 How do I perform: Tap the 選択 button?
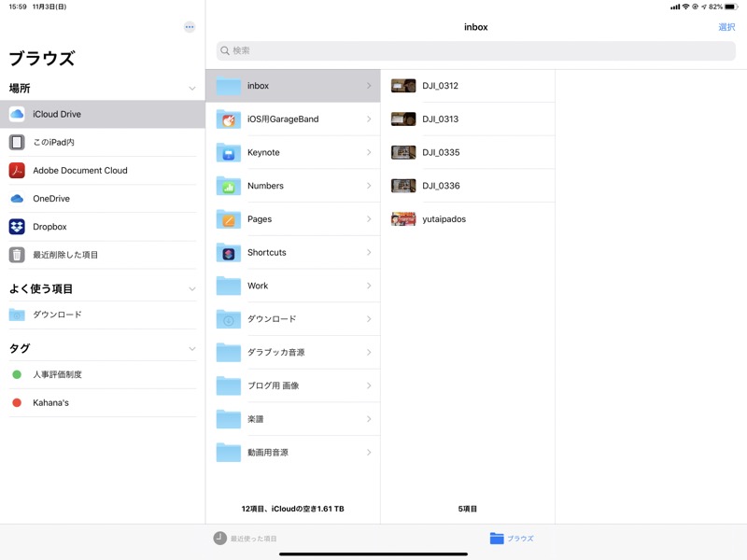point(726,27)
